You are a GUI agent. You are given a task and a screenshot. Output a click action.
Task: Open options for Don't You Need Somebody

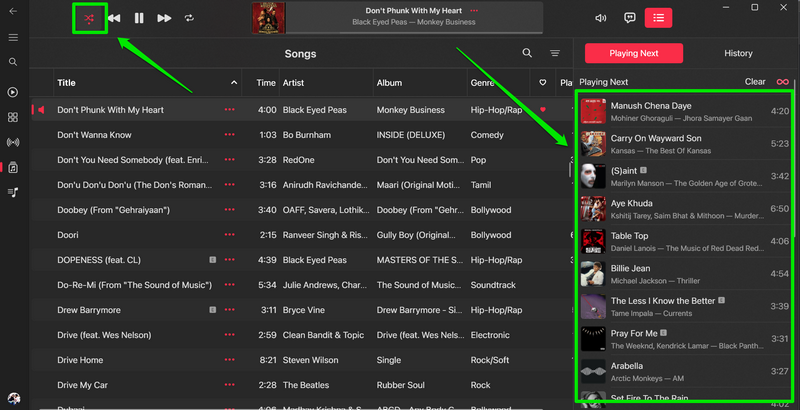pos(230,160)
